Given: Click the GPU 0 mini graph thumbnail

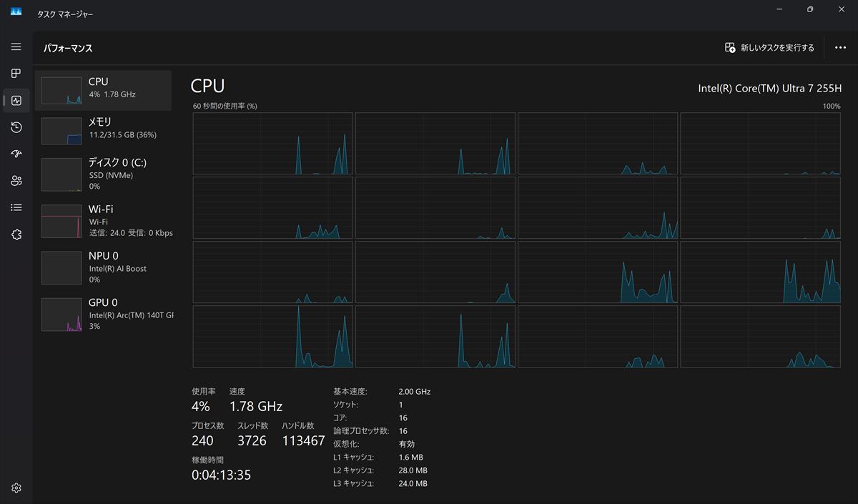Looking at the screenshot, I should pyautogui.click(x=61, y=315).
